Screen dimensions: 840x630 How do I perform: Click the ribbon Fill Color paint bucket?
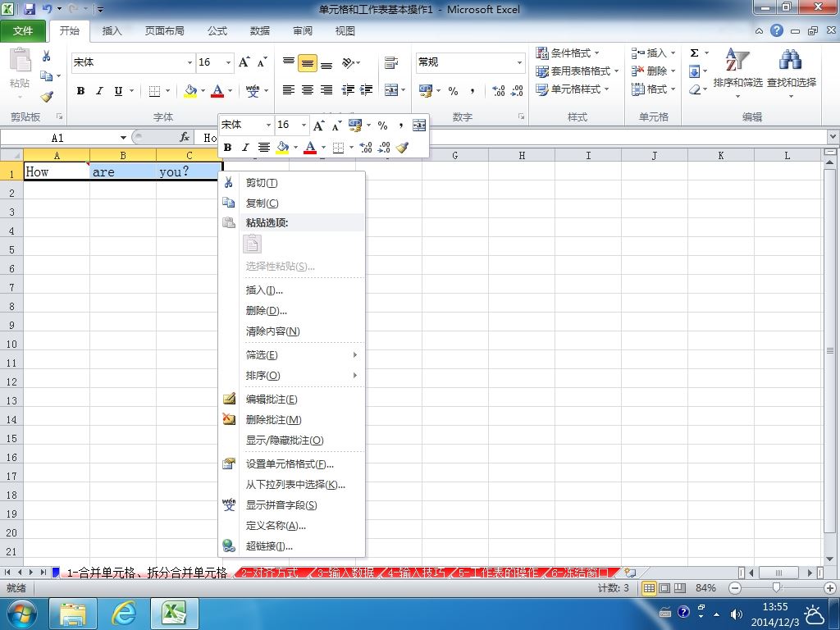(x=190, y=90)
